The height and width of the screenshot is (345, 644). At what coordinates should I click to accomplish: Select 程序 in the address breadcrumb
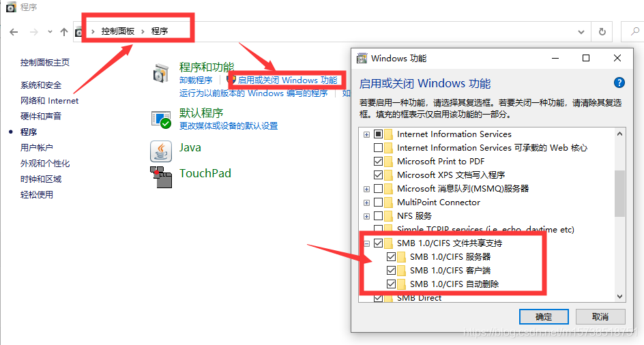tap(160, 31)
